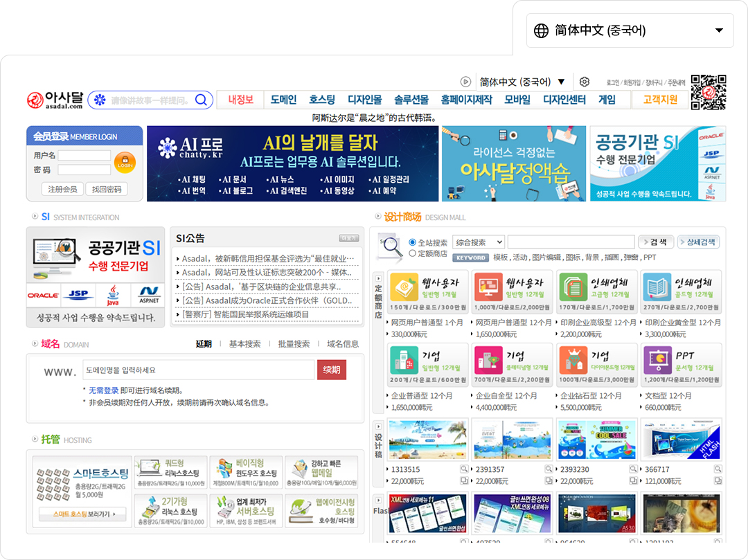
Task: Expand the inline 简体中文 language selector
Action: coord(522,82)
